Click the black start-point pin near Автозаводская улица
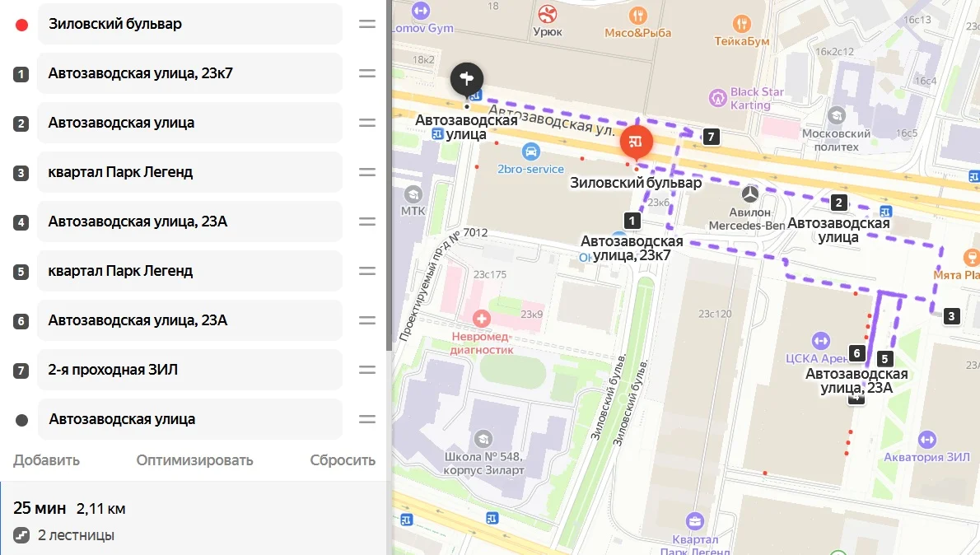The height and width of the screenshot is (555, 980). 467,79
